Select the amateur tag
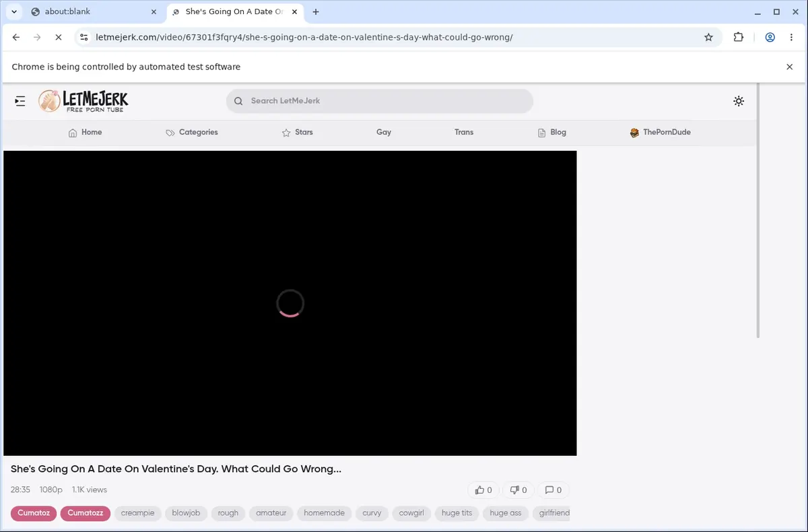The width and height of the screenshot is (808, 532). [x=271, y=513]
